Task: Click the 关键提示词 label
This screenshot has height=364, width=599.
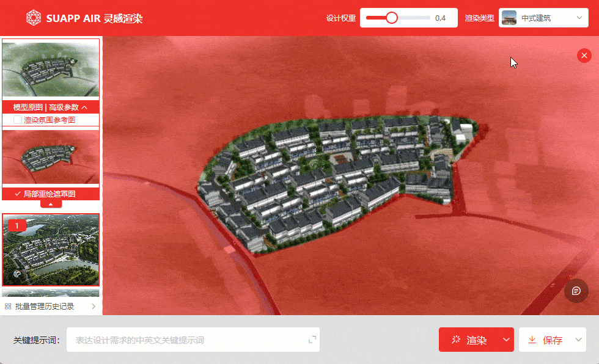Action: 36,340
